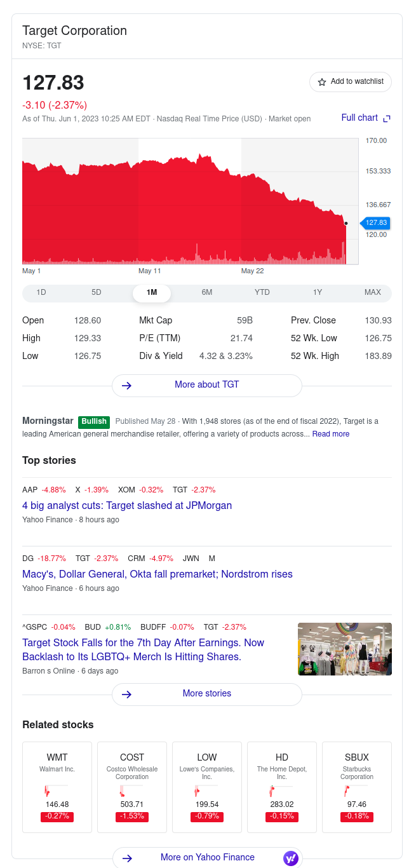Open '4 big analyst cuts' story
The height and width of the screenshot is (868, 416).
point(127,506)
